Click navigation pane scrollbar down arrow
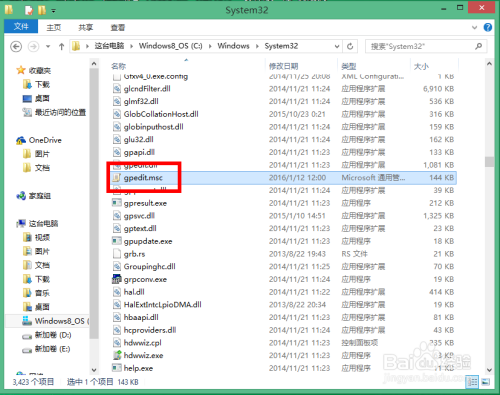This screenshot has width=500, height=395. pyautogui.click(x=94, y=370)
